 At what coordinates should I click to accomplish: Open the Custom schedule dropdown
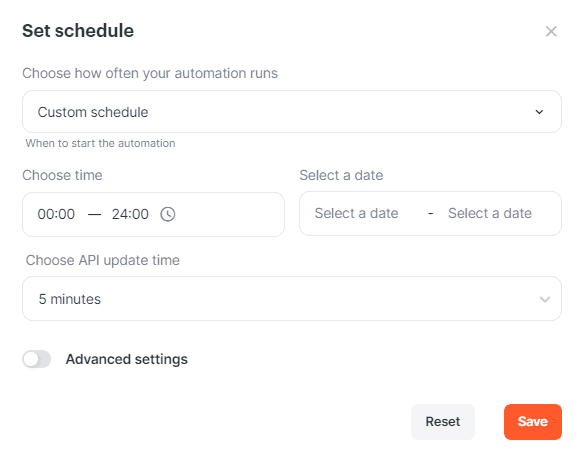[292, 112]
